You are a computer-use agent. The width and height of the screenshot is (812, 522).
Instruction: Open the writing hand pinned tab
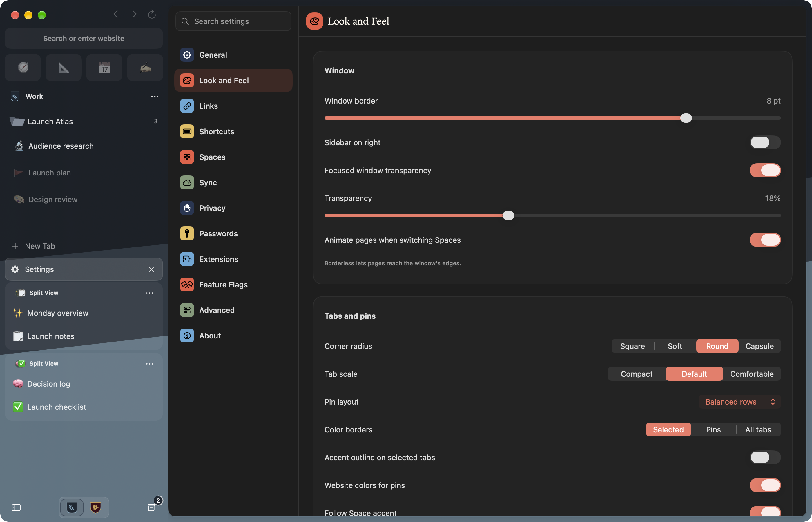(x=145, y=68)
